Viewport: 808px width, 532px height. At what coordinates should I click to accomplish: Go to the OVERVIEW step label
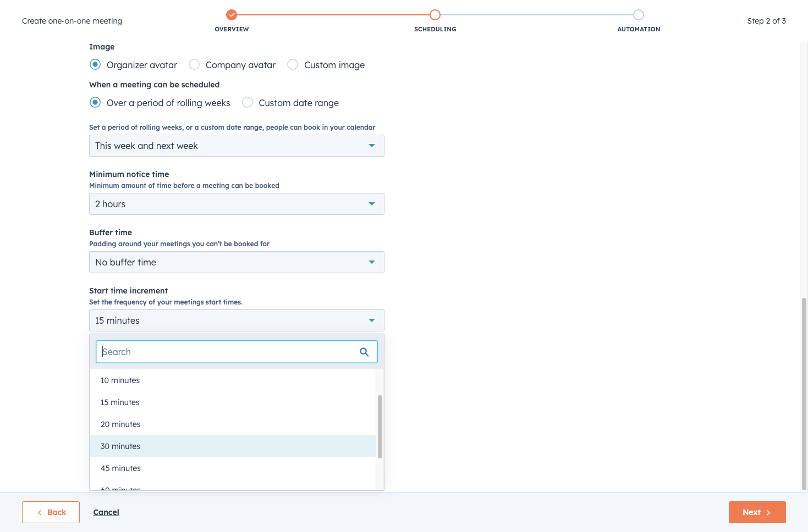pyautogui.click(x=232, y=29)
